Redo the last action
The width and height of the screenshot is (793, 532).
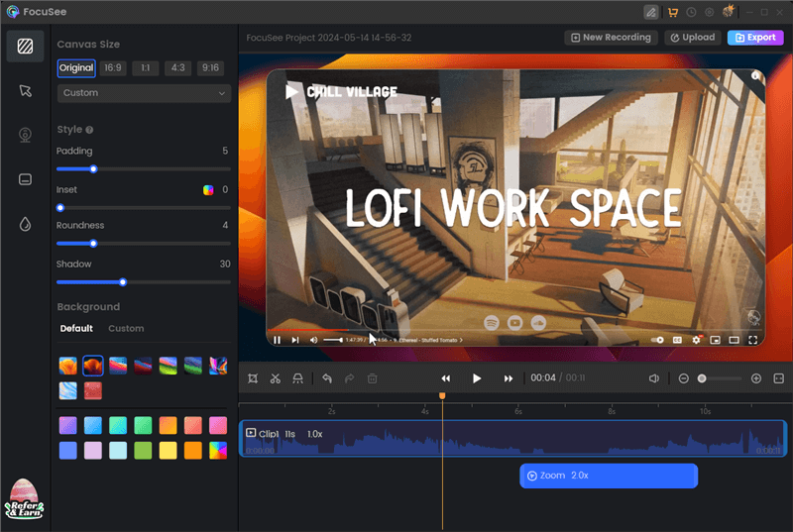[x=350, y=378]
